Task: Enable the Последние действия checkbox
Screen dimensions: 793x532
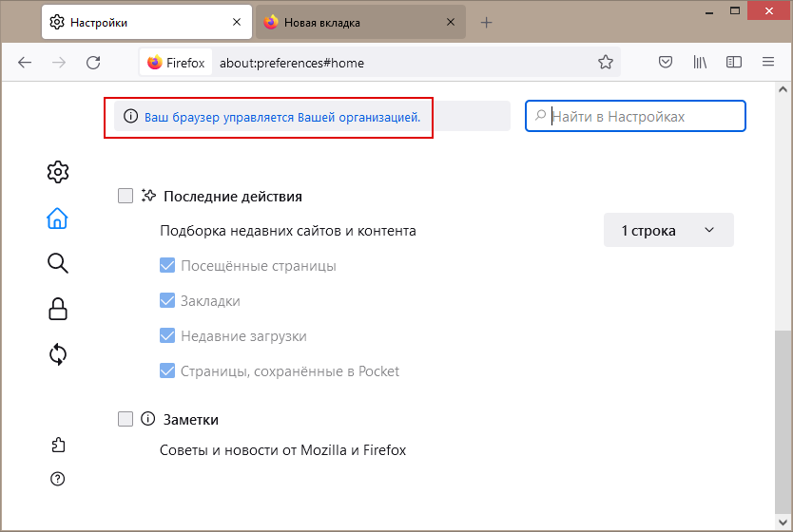Action: (126, 196)
